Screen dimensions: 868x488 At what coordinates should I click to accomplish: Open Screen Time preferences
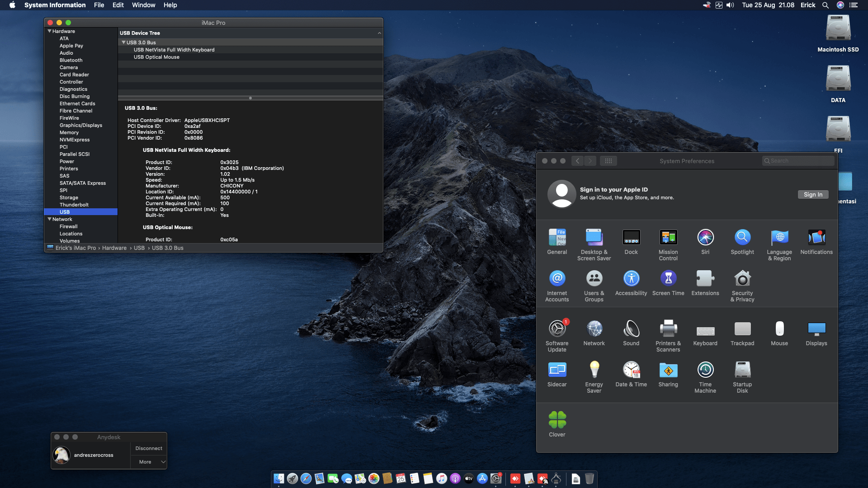point(668,283)
